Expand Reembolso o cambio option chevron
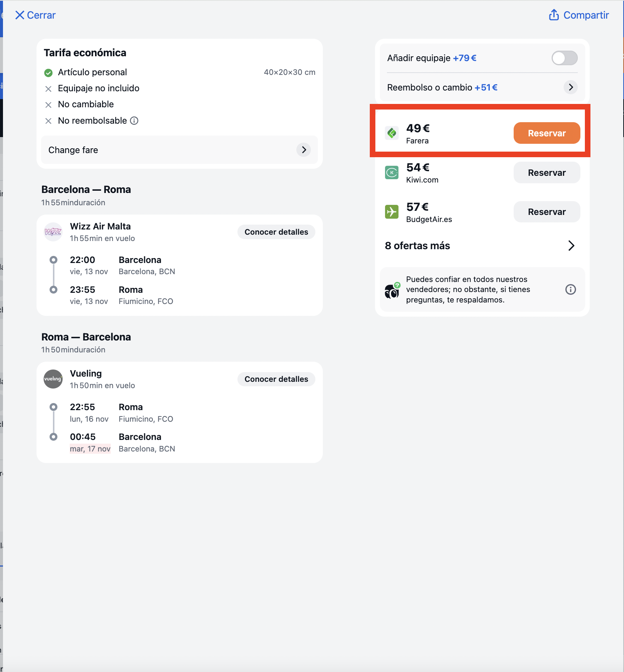624x672 pixels. click(571, 87)
